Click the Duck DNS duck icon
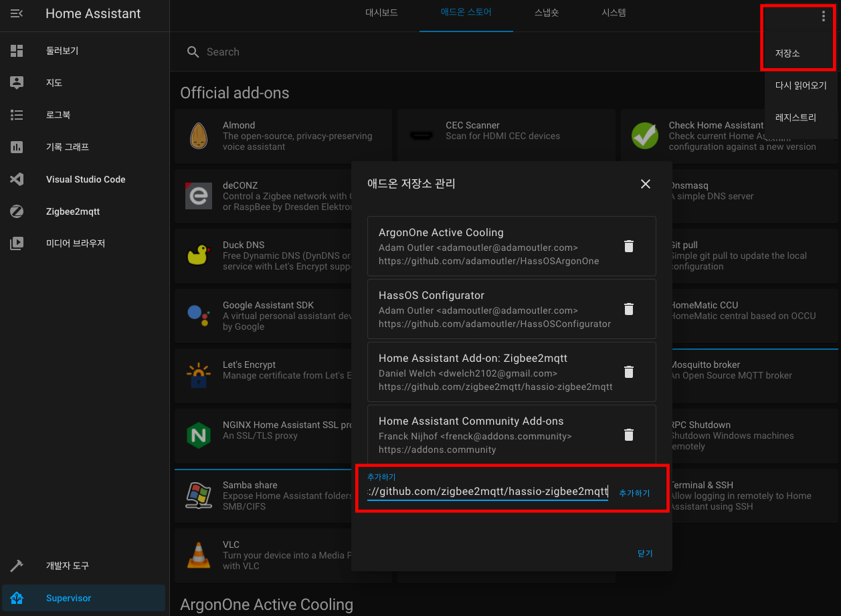Image resolution: width=841 pixels, height=616 pixels. 199,255
